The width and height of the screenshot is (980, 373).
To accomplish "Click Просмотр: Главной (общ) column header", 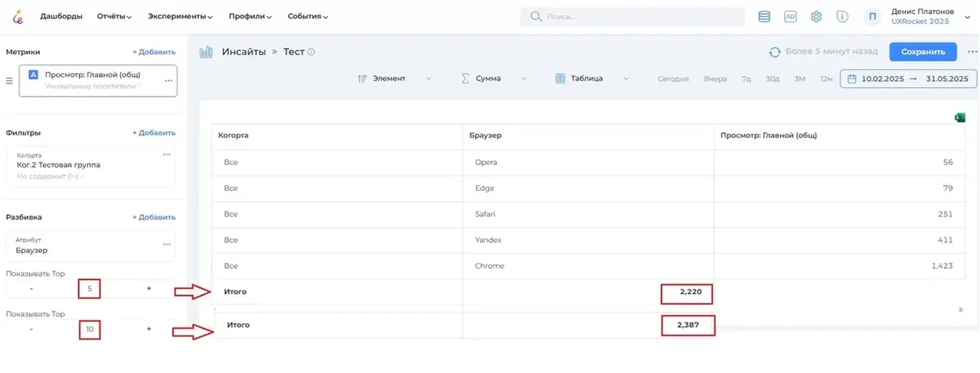I will (x=839, y=135).
